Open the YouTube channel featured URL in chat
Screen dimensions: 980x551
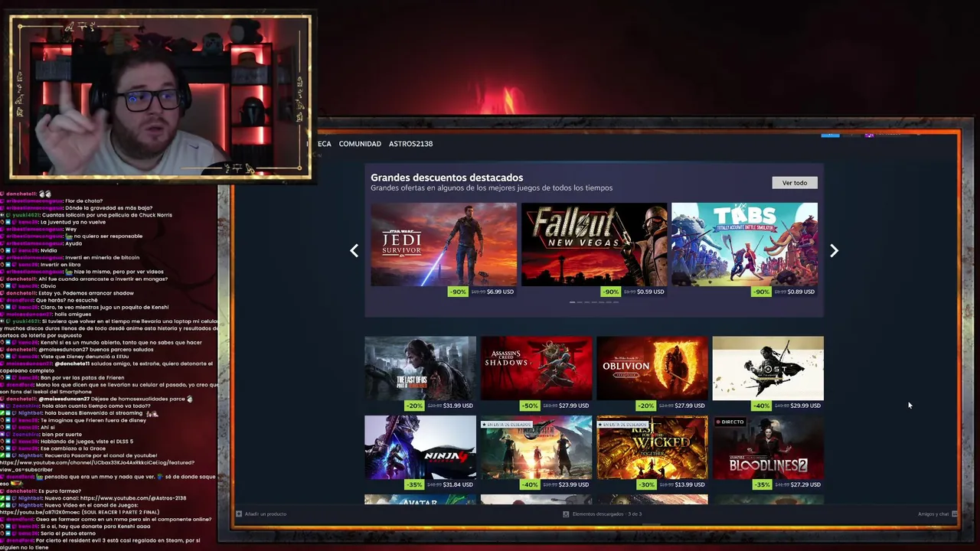(x=97, y=466)
